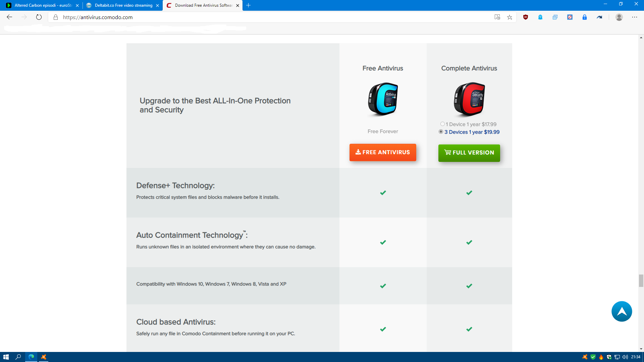Image resolution: width=644 pixels, height=362 pixels.
Task: Open the user profile avatar icon
Action: (x=619, y=17)
